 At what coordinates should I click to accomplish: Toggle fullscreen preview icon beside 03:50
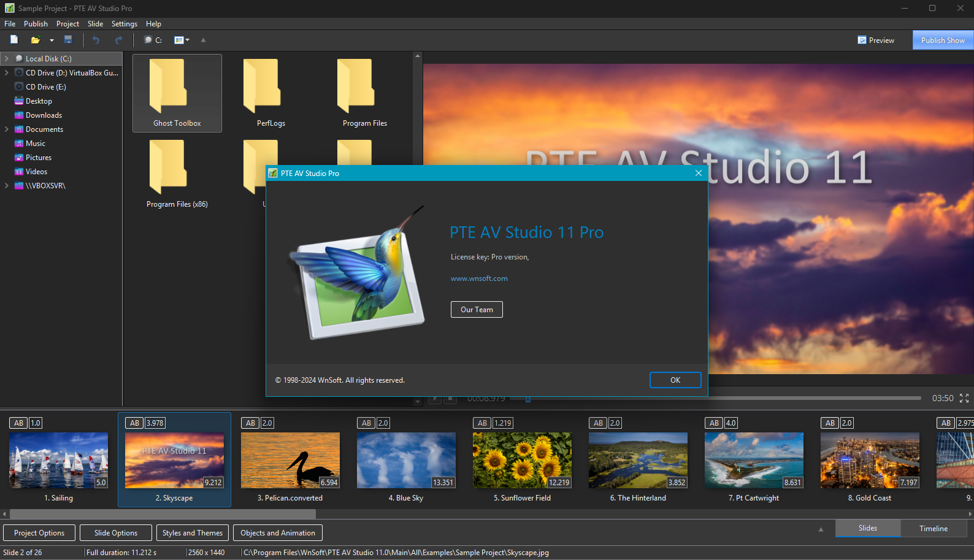click(x=964, y=398)
